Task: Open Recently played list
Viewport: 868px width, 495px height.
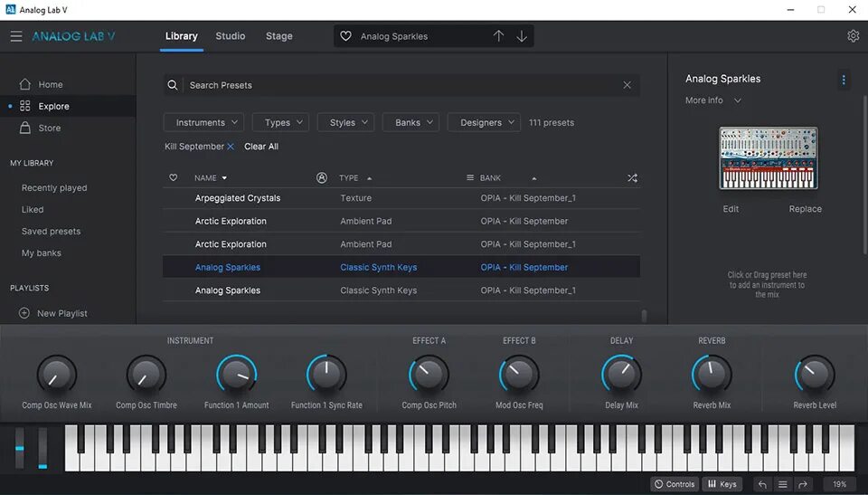Action: pos(54,188)
